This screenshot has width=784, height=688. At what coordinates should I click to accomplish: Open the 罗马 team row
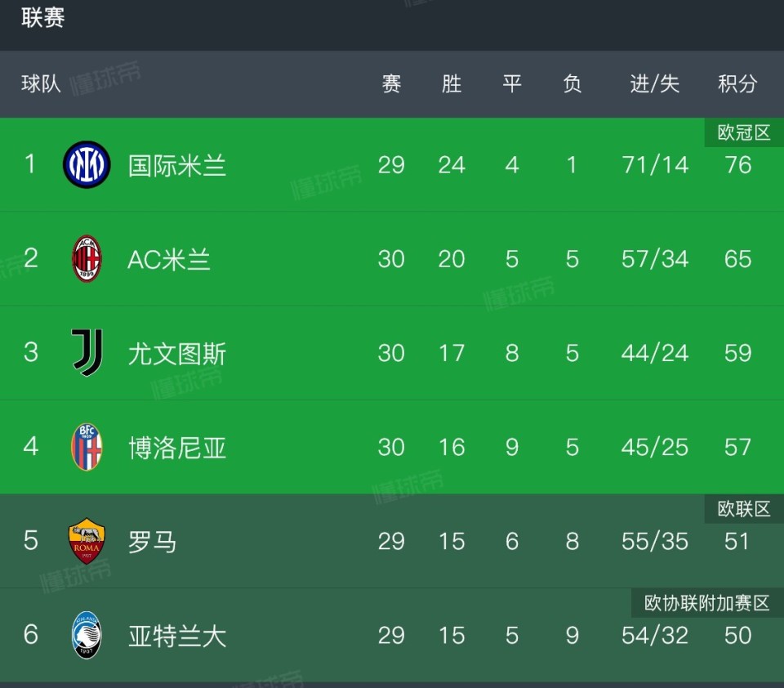click(392, 541)
